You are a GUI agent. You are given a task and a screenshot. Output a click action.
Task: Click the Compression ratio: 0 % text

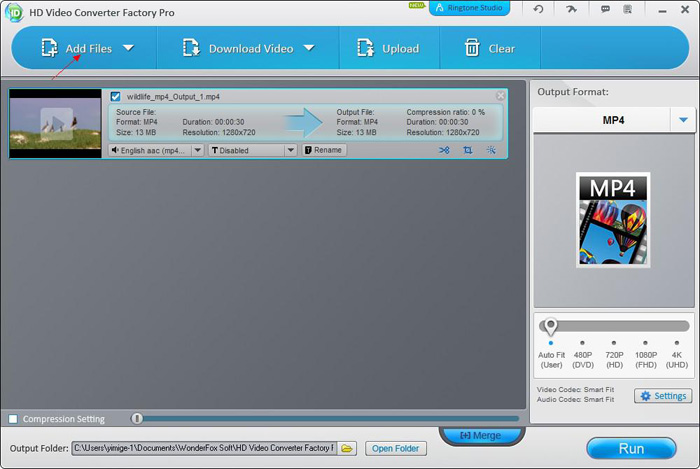[446, 112]
